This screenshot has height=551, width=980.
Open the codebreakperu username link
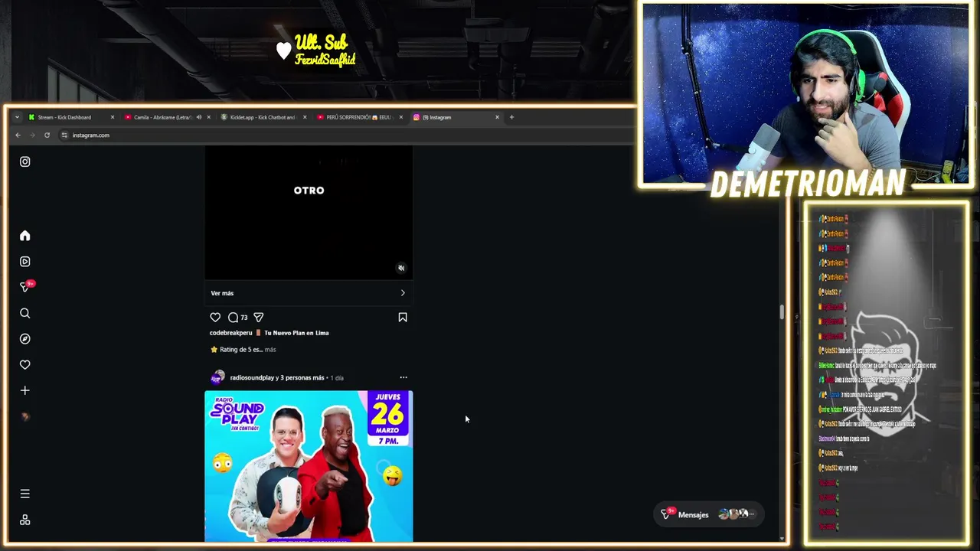[x=230, y=333]
